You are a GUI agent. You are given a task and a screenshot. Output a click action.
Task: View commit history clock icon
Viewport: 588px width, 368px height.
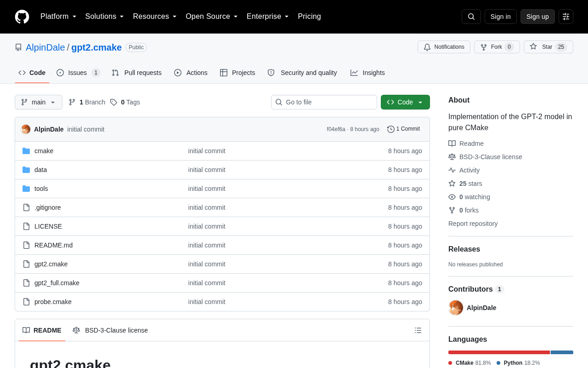coord(391,129)
